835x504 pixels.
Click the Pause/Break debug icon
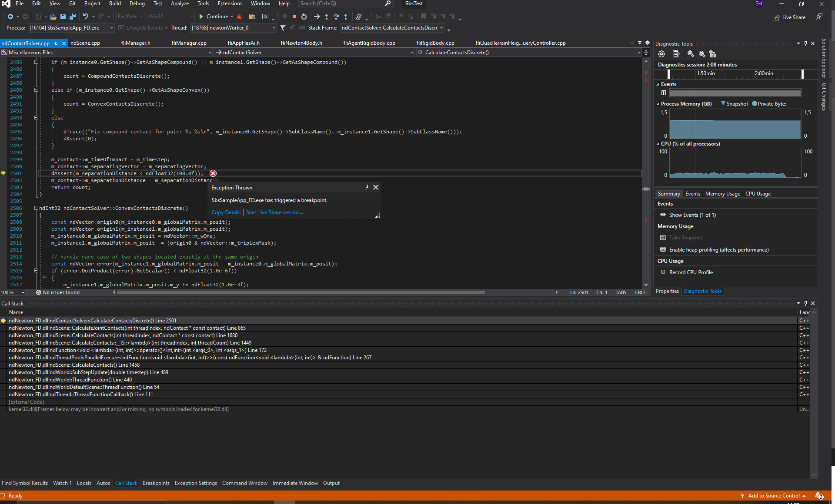284,17
